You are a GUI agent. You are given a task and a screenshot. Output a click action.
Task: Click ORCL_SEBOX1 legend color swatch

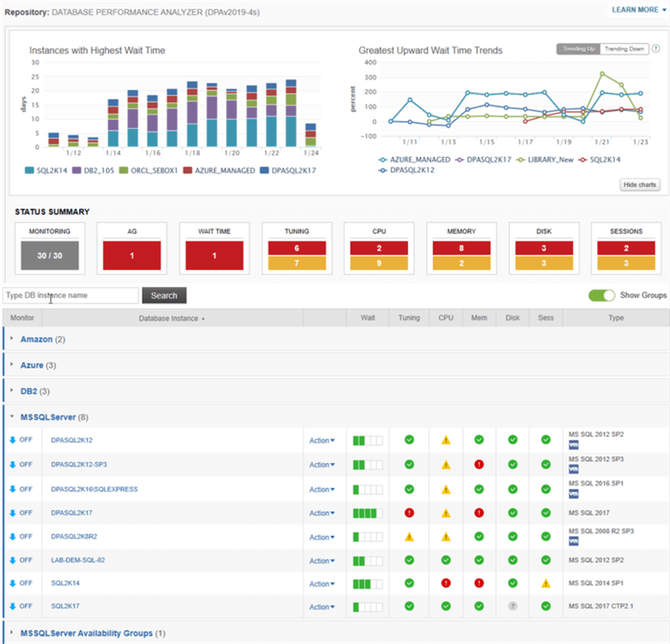[124, 170]
